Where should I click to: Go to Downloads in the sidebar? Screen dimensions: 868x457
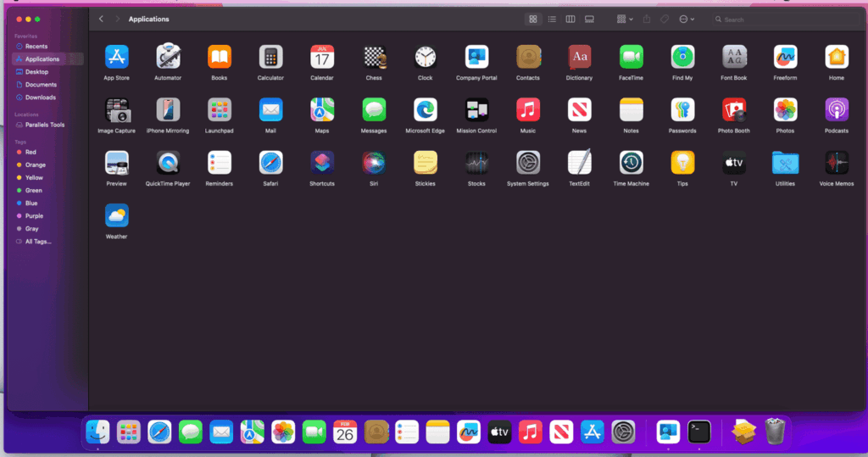pos(40,98)
